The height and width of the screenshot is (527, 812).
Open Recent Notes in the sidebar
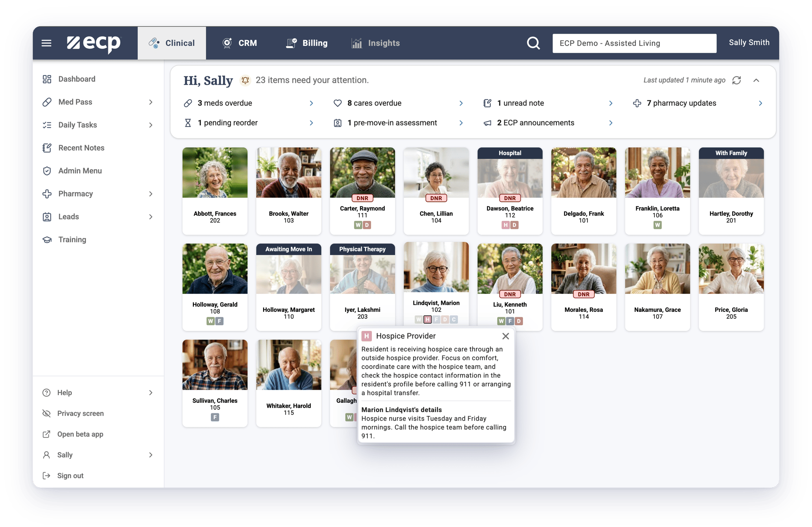coord(98,148)
